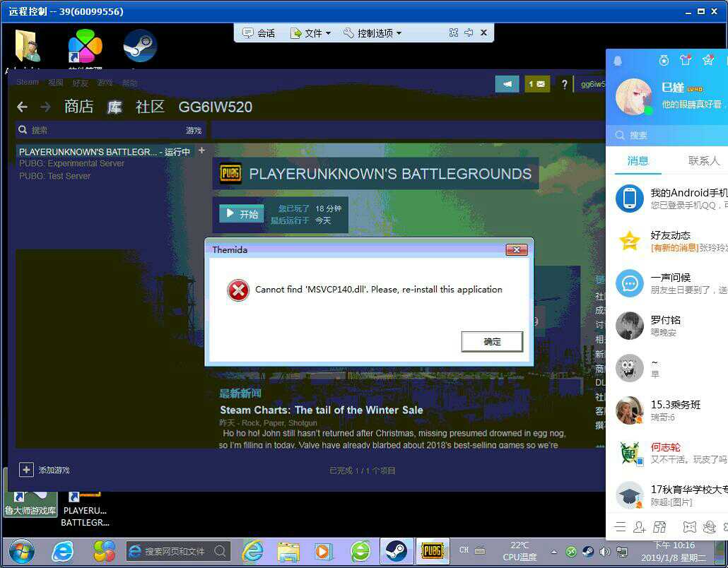Switch to the Steam library tab 库
Viewport: 728px width, 568px height.
(115, 107)
